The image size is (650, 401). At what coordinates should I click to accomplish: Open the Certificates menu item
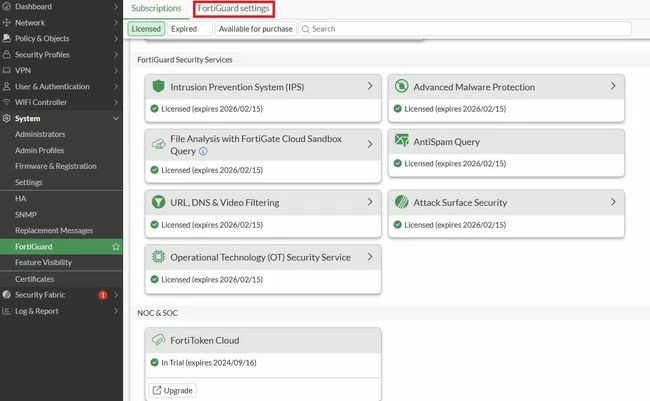(x=34, y=279)
